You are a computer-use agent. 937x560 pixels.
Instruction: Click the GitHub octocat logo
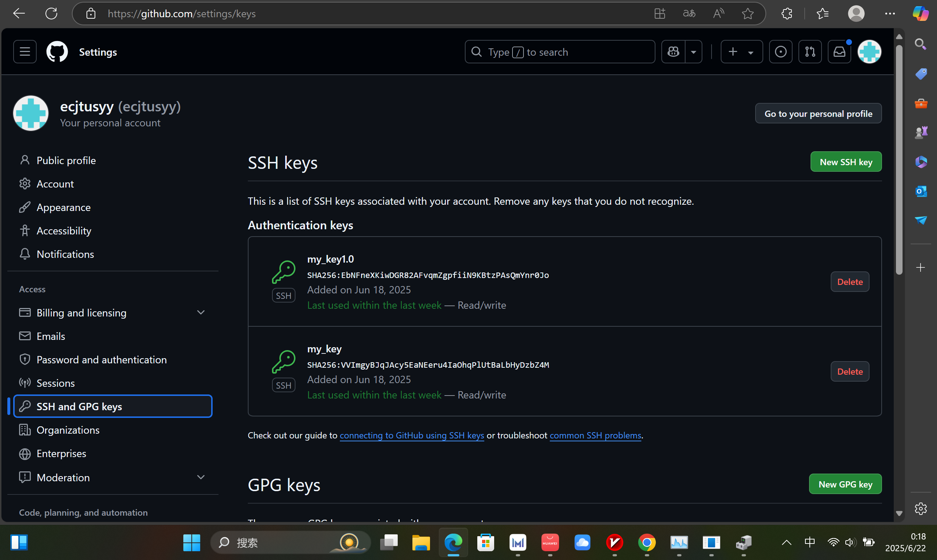pyautogui.click(x=57, y=51)
